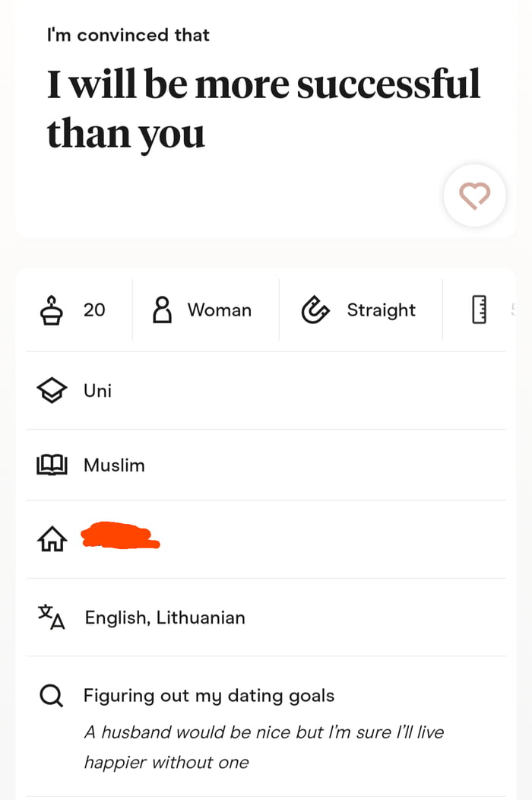Tap the translate languages icon
The image size is (532, 800).
point(52,617)
